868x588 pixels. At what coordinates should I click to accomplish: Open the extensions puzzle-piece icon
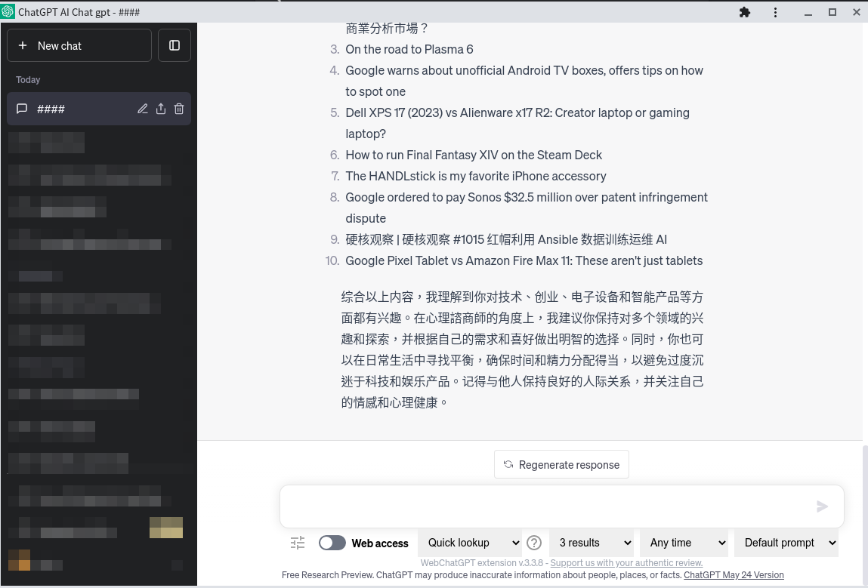click(745, 12)
